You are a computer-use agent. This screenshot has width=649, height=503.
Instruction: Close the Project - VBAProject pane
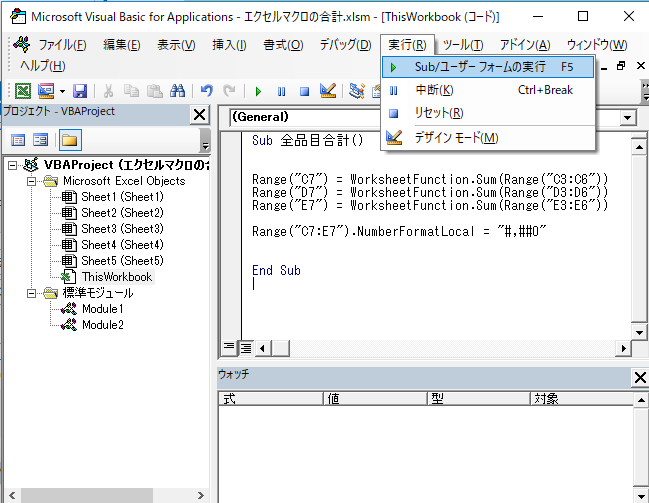tap(200, 115)
